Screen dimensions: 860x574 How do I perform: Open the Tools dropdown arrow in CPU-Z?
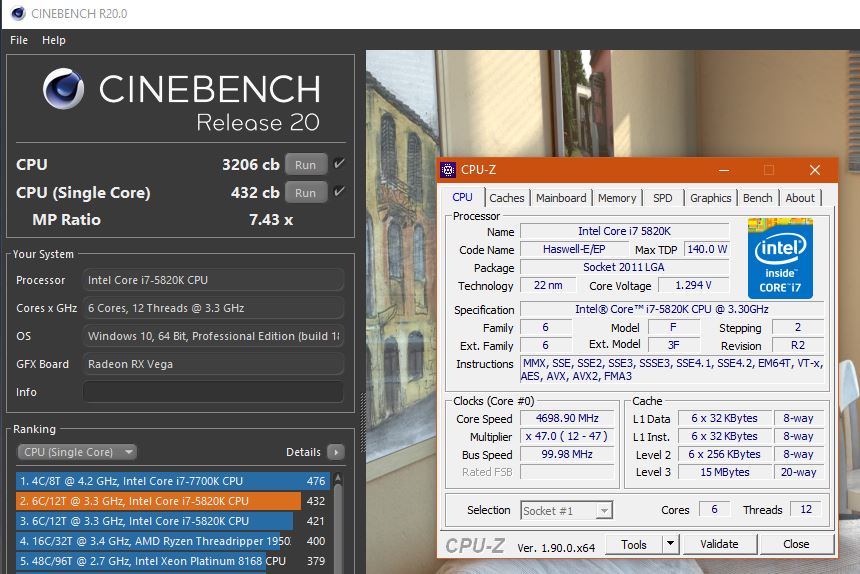coord(670,544)
